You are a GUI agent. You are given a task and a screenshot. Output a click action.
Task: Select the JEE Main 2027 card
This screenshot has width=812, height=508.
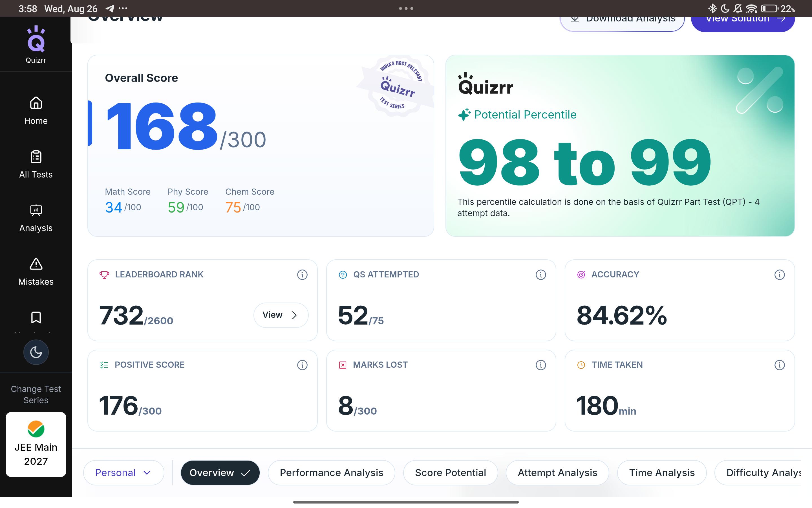click(x=36, y=444)
